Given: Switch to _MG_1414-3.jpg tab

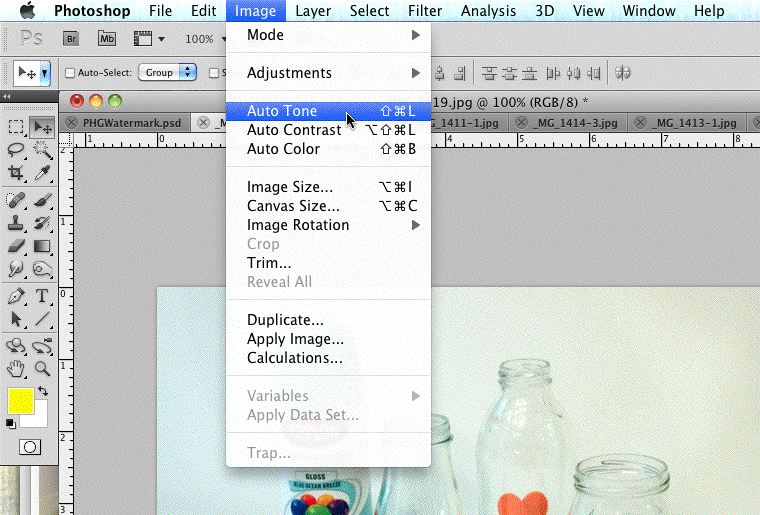Looking at the screenshot, I should coord(576,123).
